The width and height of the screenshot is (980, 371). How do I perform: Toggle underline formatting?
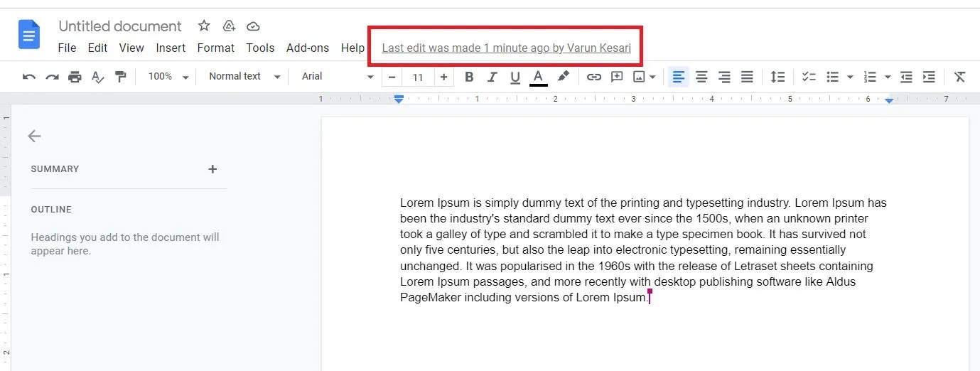tap(515, 77)
